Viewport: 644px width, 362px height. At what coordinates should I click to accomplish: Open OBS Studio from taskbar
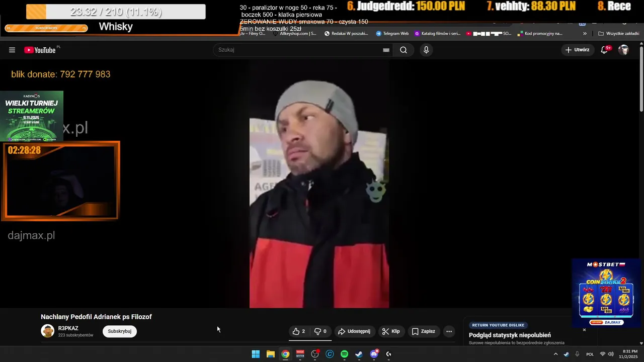[315, 354]
